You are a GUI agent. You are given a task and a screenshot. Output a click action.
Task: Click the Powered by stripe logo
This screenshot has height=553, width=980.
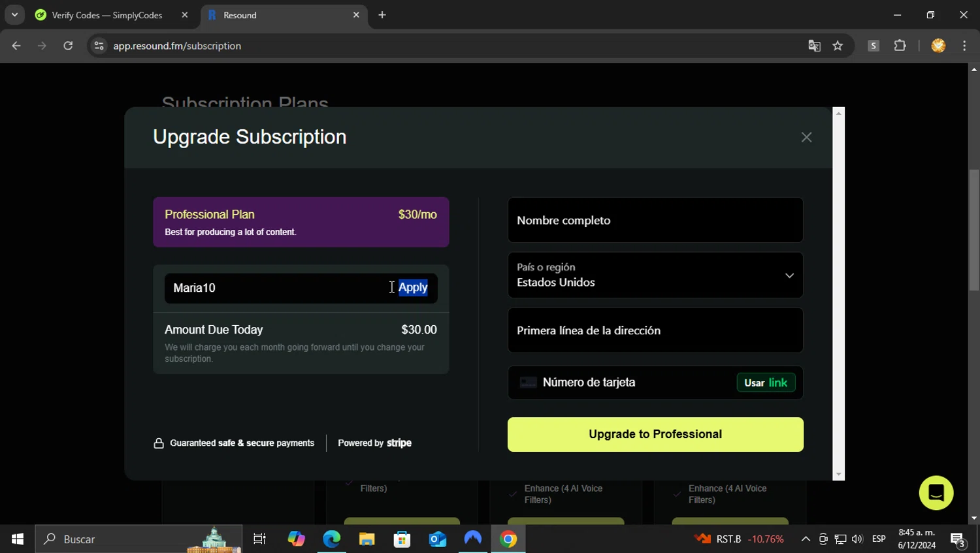pyautogui.click(x=374, y=443)
